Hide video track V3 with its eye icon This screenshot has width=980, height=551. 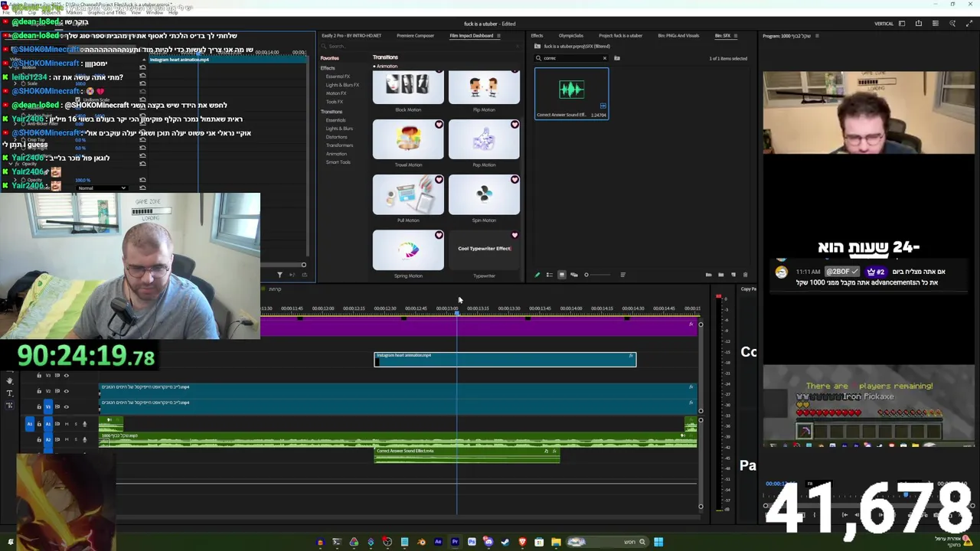point(66,376)
